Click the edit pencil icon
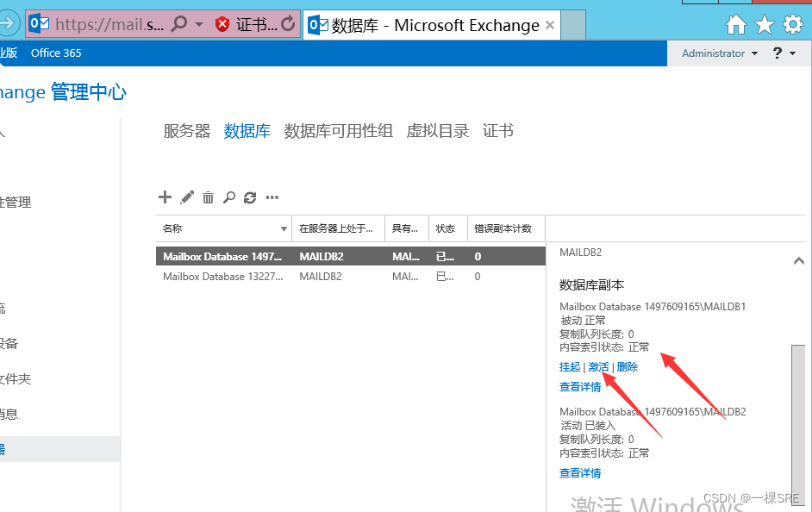 (x=187, y=197)
